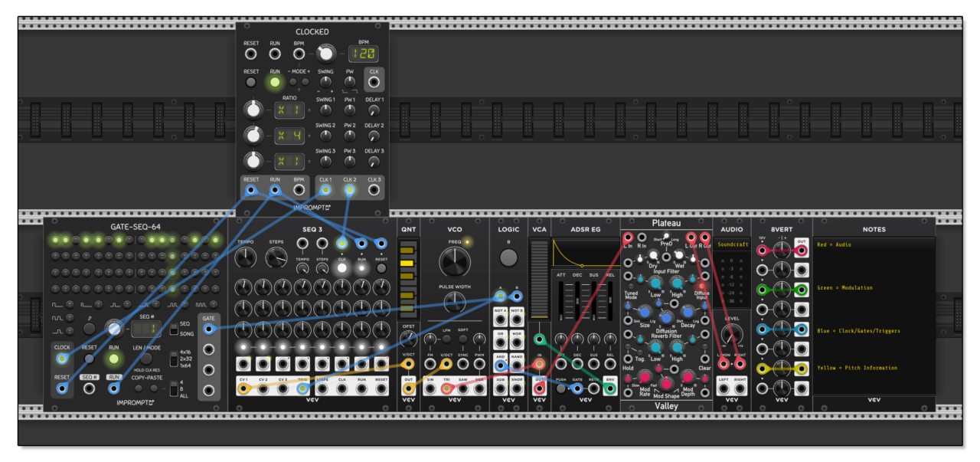
Task: Click the CLK 1 output jack on CLOCKED
Action: click(325, 190)
